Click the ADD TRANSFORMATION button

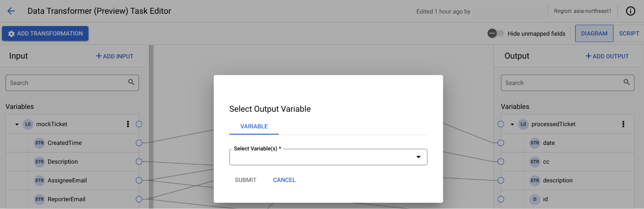pos(45,33)
